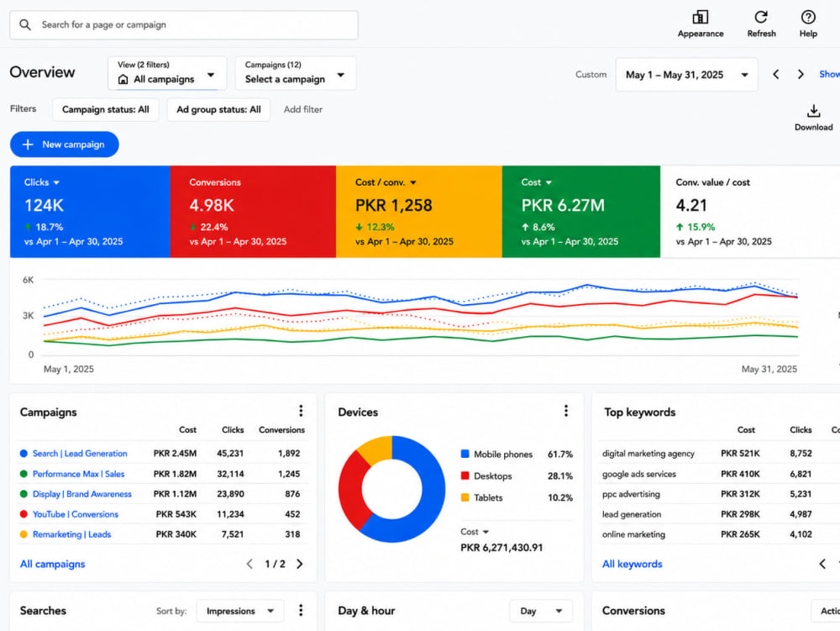
Task: Open the All campaigns link
Action: point(52,564)
